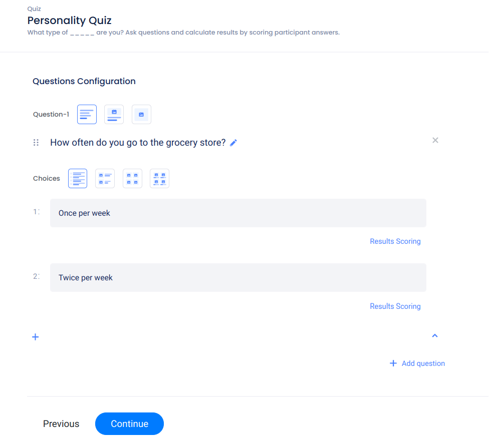Collapse the question using the chevron
The height and width of the screenshot is (448, 489).
[x=435, y=336]
